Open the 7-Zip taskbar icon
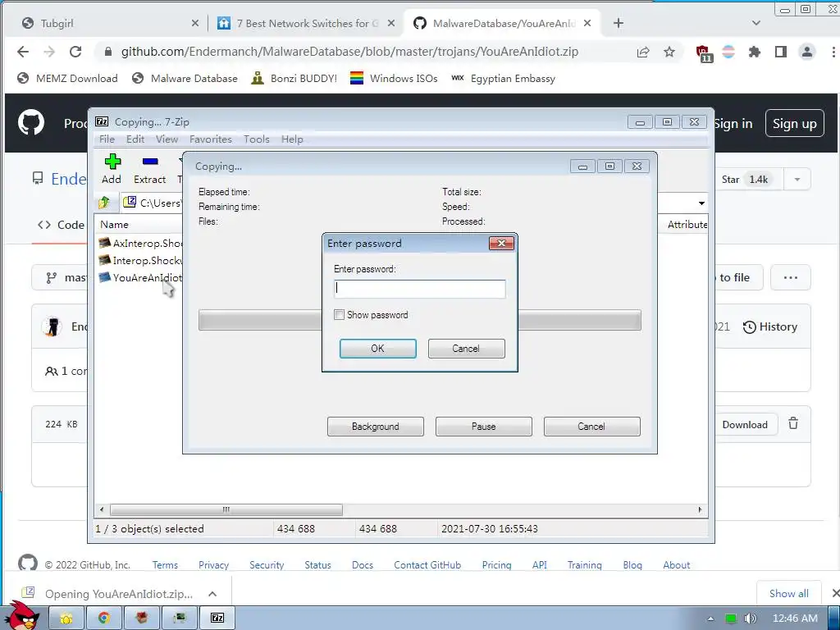The width and height of the screenshot is (840, 630). coord(217,618)
